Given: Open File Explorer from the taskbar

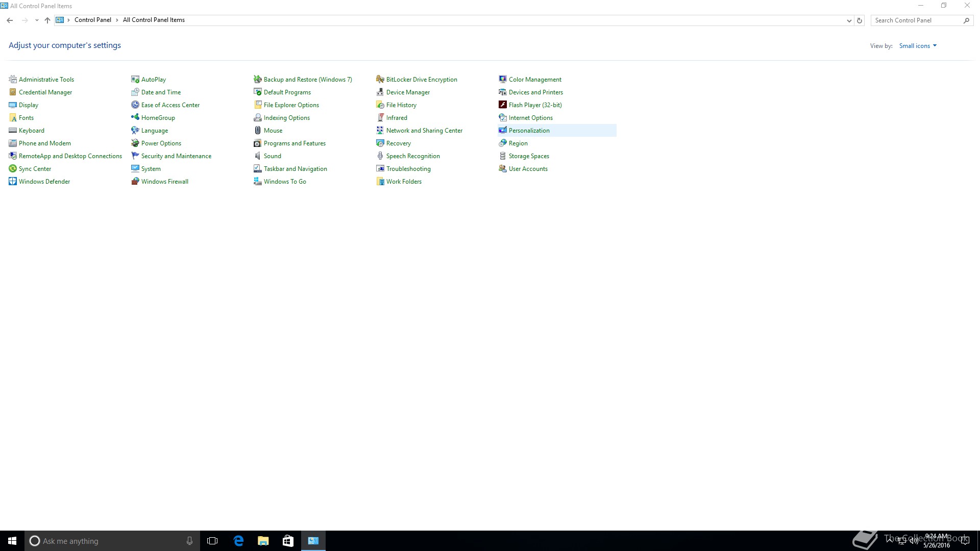Looking at the screenshot, I should (263, 541).
